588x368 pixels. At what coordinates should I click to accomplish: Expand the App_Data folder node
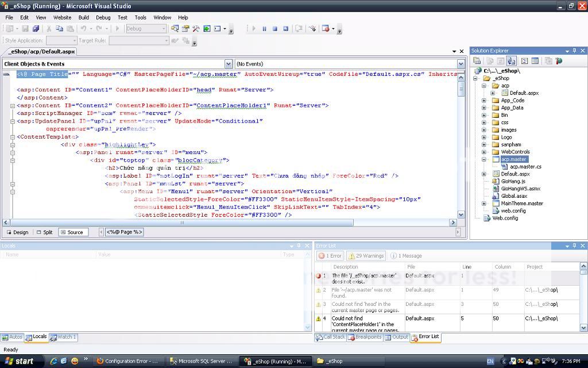pyautogui.click(x=484, y=108)
